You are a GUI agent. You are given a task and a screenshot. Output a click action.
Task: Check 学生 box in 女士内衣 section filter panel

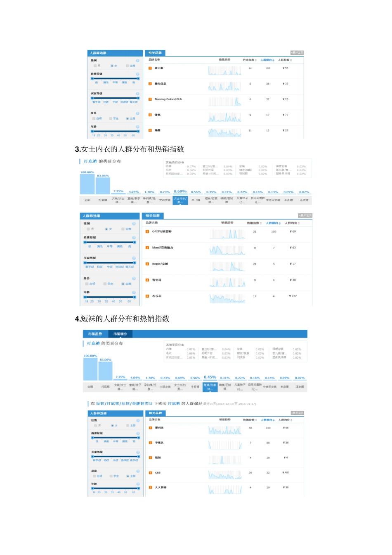(x=105, y=284)
